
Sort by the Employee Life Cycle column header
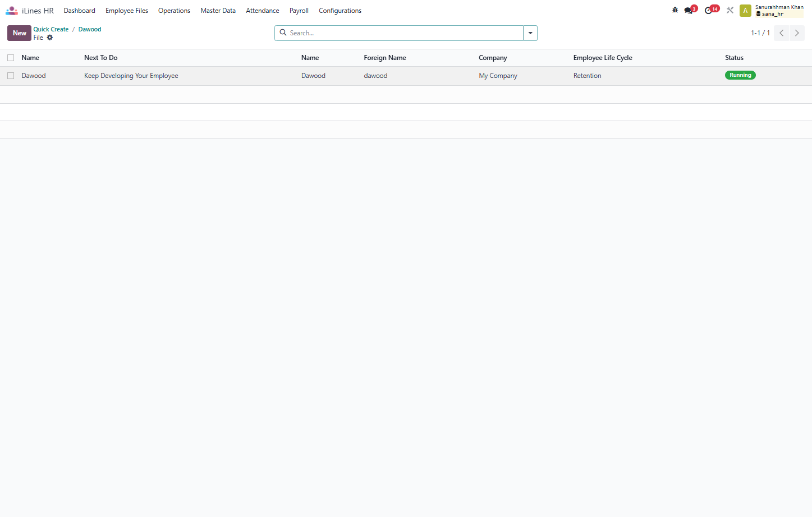point(603,58)
